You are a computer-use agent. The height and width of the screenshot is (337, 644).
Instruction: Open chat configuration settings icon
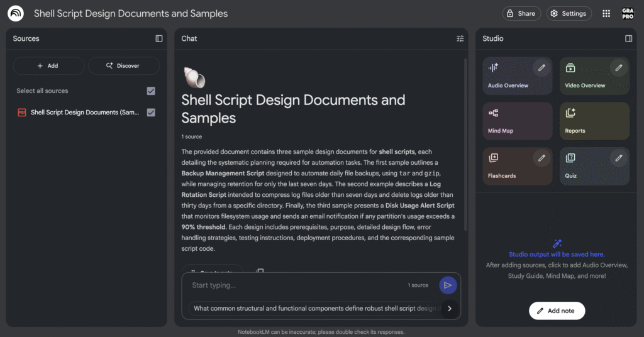coord(460,38)
